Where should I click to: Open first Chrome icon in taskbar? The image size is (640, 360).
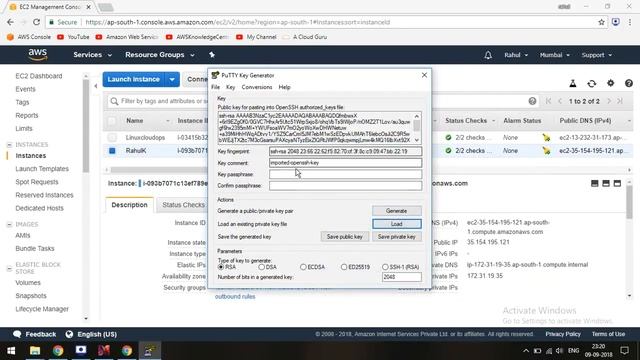pos(58,351)
